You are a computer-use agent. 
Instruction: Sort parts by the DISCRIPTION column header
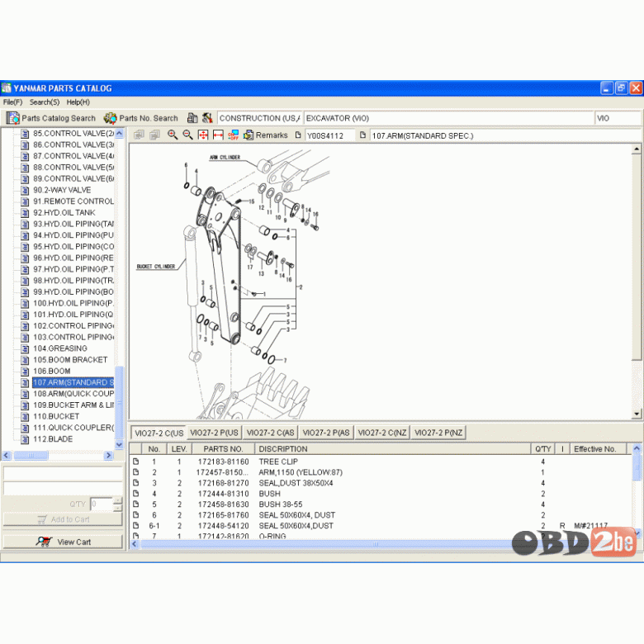393,449
